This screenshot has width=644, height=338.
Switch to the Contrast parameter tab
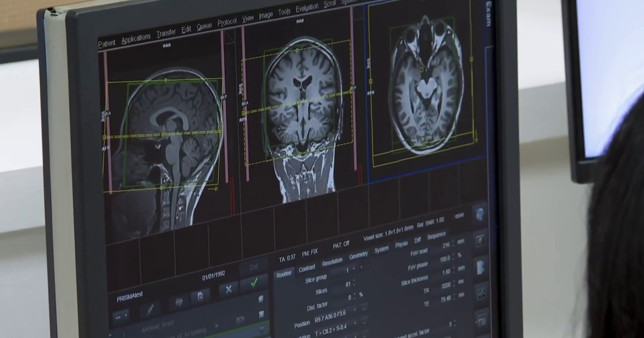pos(307,268)
